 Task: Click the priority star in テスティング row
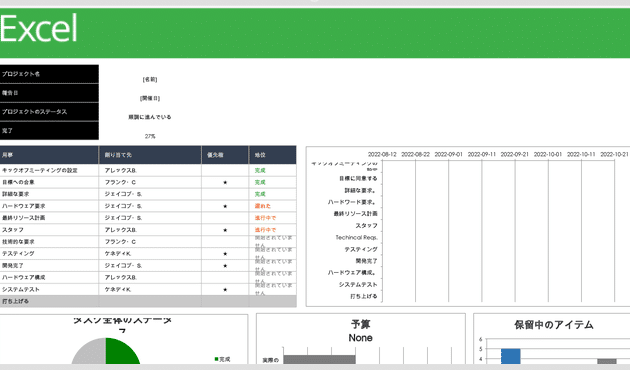tap(225, 254)
